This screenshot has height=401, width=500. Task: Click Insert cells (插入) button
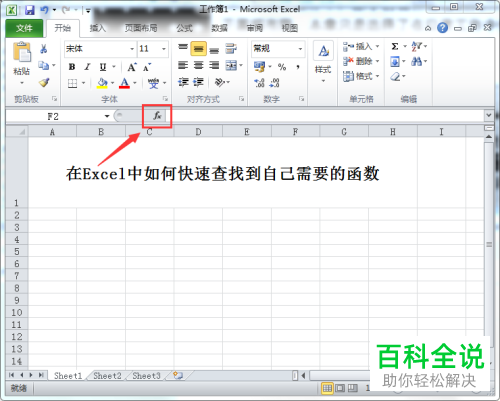(x=361, y=47)
